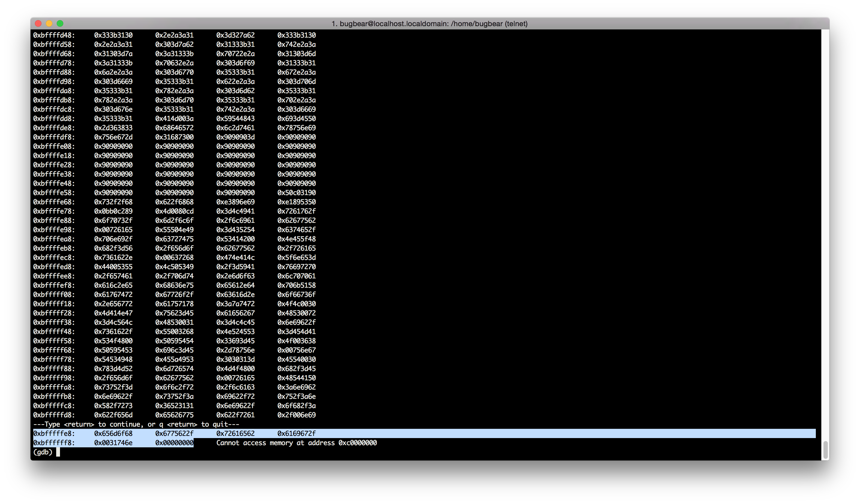Click the terminal window title text
This screenshot has height=504, width=860.
click(429, 24)
